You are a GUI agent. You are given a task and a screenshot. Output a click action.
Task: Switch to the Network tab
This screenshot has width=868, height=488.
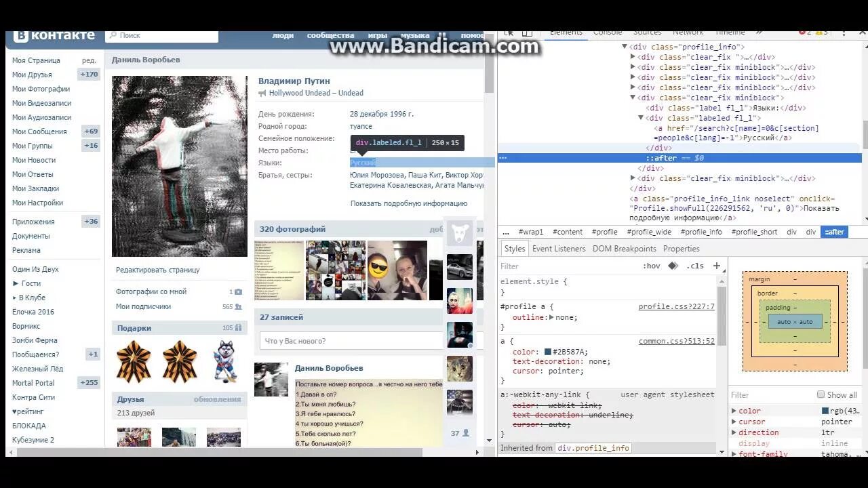688,33
